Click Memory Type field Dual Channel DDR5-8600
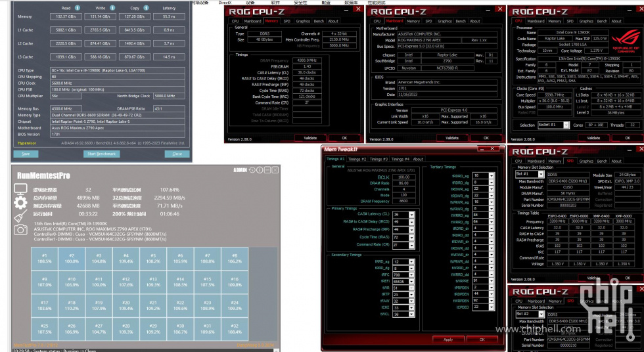The height and width of the screenshot is (352, 644). [117, 116]
